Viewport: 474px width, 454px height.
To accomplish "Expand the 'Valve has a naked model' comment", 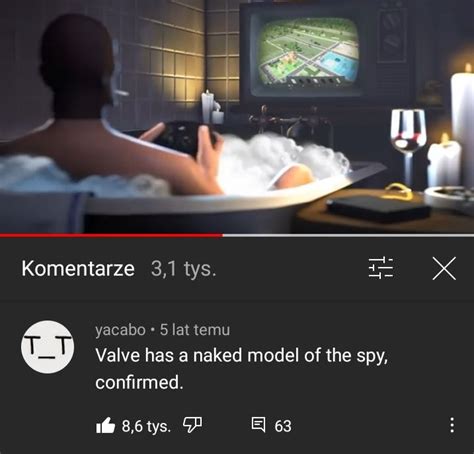I will tap(242, 369).
